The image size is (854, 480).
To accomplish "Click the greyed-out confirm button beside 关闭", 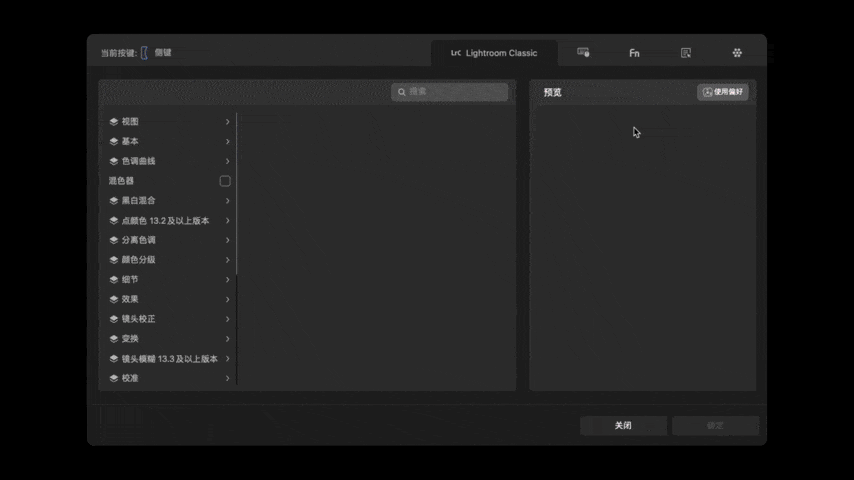I will [715, 426].
